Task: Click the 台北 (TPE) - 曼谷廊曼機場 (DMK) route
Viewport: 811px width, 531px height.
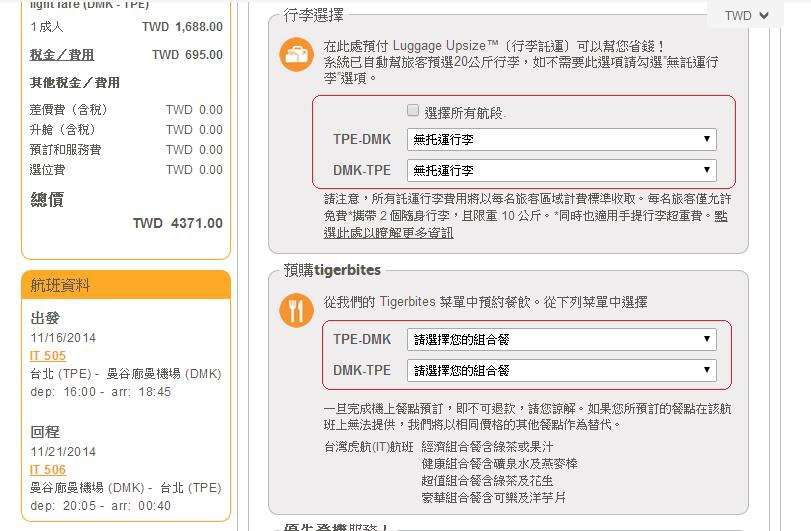Action: [126, 374]
